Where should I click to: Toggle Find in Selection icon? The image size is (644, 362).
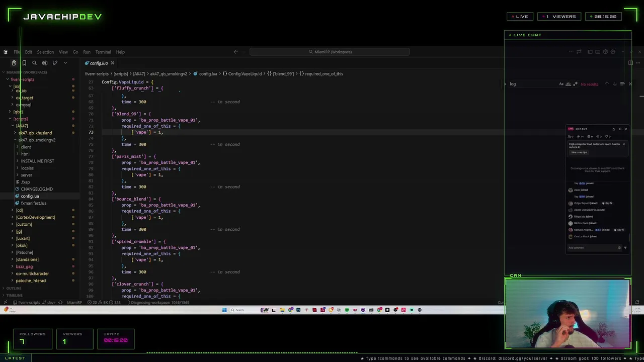[622, 84]
